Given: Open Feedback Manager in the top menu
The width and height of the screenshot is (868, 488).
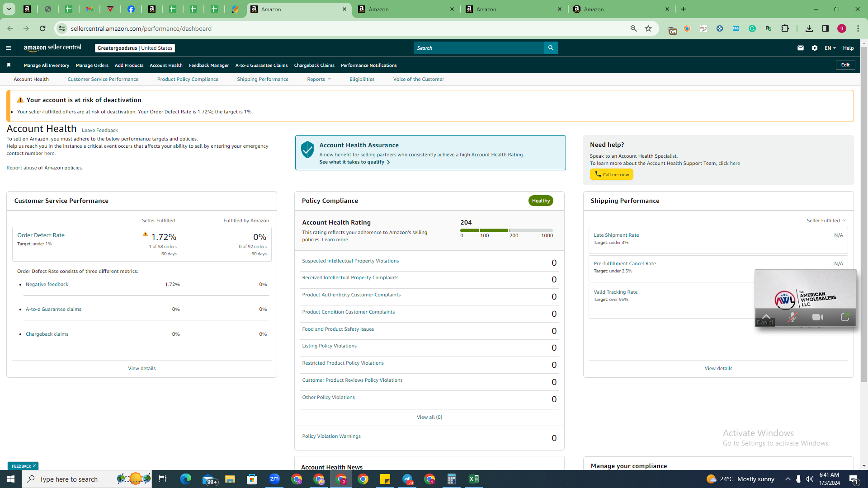Looking at the screenshot, I should click(x=209, y=65).
